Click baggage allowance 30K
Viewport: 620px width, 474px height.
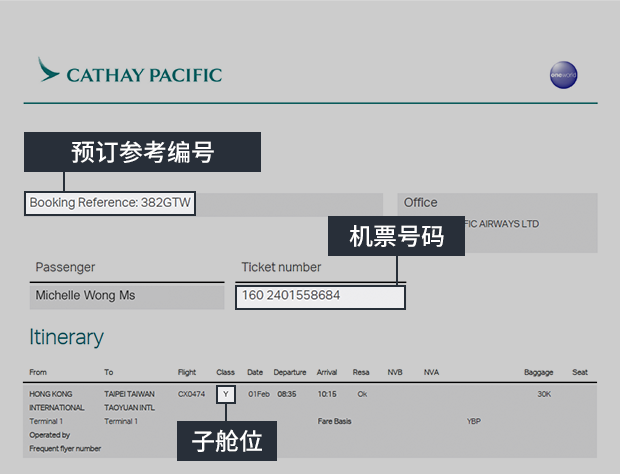[544, 394]
